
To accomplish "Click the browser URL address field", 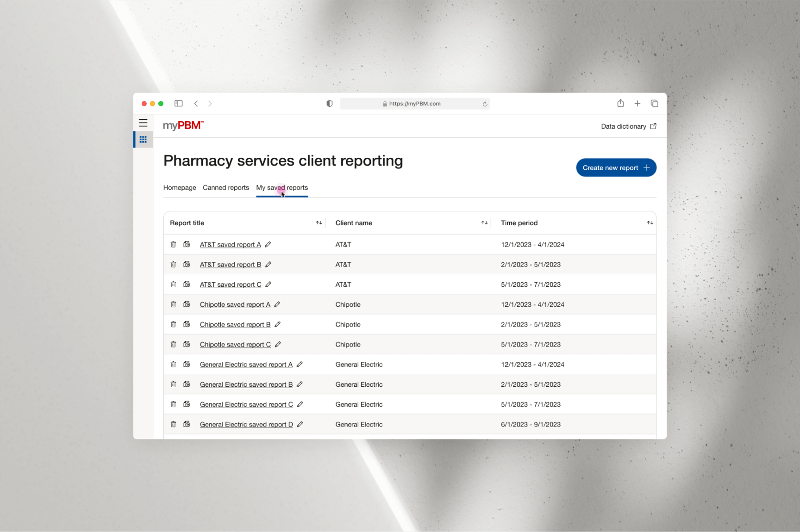I will click(x=414, y=104).
